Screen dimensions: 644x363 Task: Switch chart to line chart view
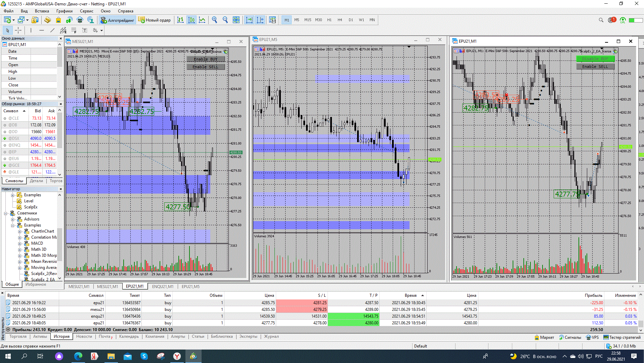coord(202,20)
